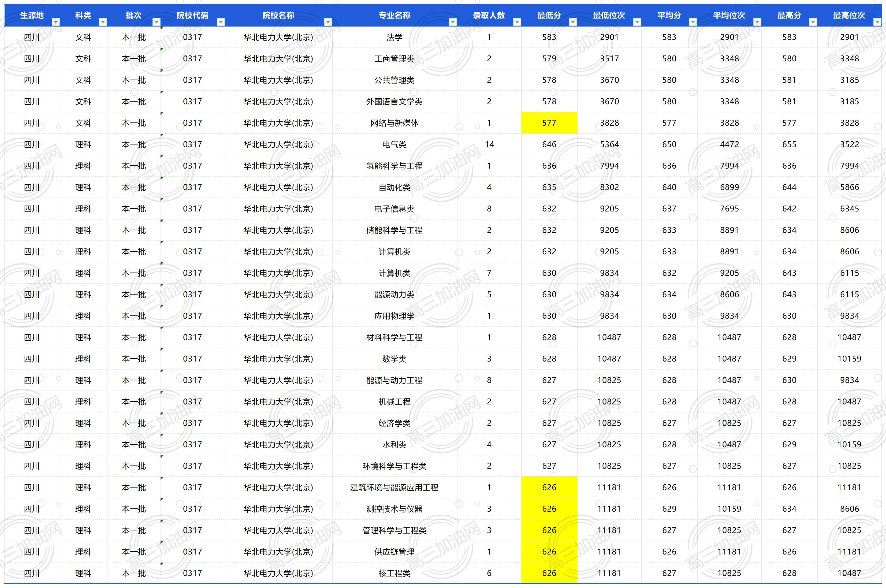Image resolution: width=886 pixels, height=588 pixels.
Task: Click the 7695 average rank for 电子信息类
Action: point(729,209)
